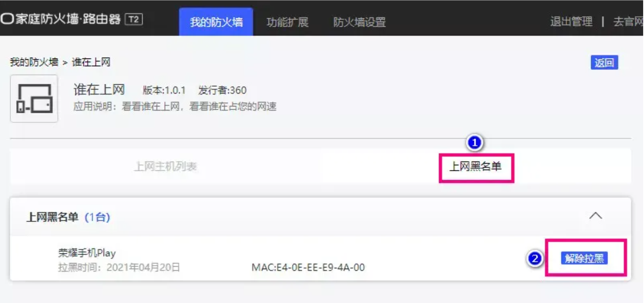The height and width of the screenshot is (303, 644).
Task: Click 我的防火墙 in the breadcrumb
Action: (x=34, y=62)
